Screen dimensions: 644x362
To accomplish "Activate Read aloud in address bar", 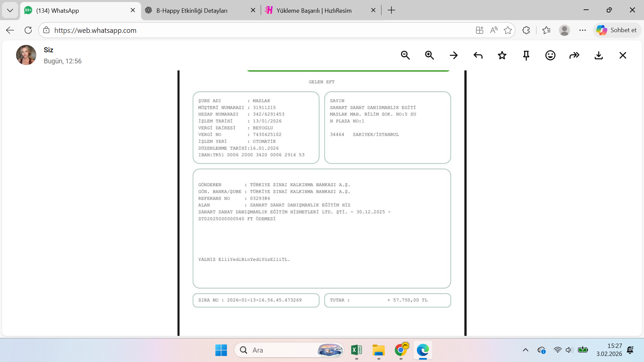I will pyautogui.click(x=494, y=30).
